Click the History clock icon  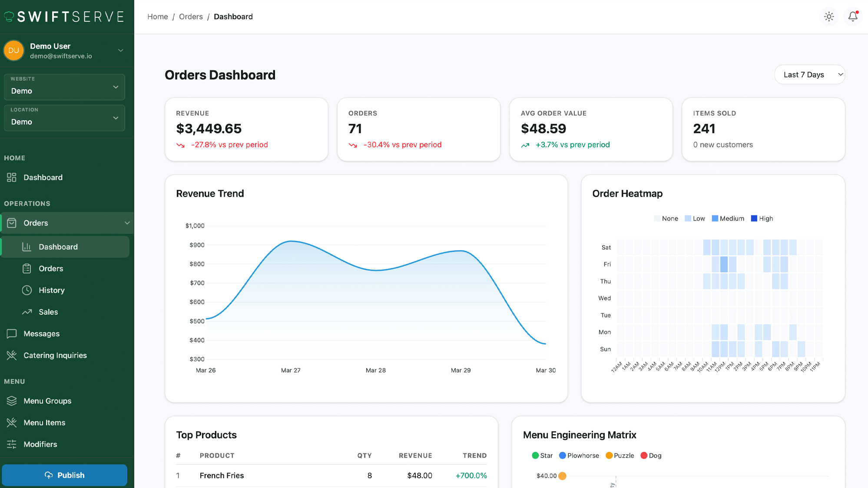pyautogui.click(x=27, y=290)
